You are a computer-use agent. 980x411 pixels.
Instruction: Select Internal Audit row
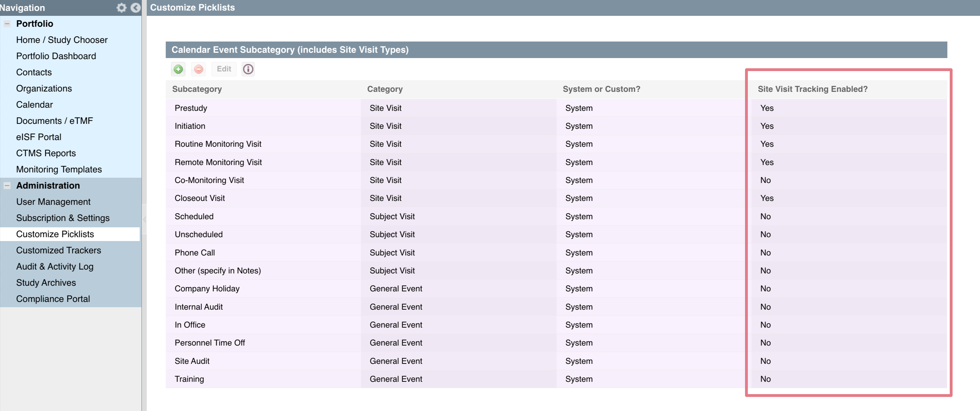(556, 307)
